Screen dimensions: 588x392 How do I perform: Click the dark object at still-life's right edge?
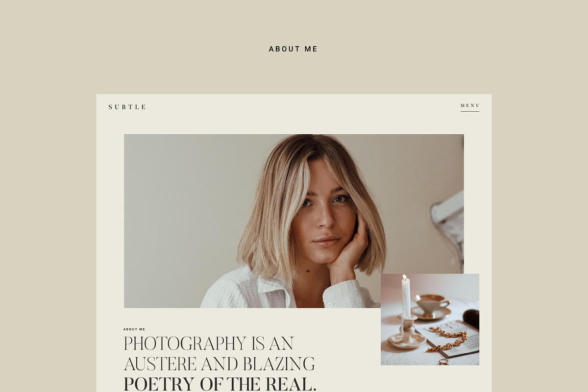tap(471, 319)
